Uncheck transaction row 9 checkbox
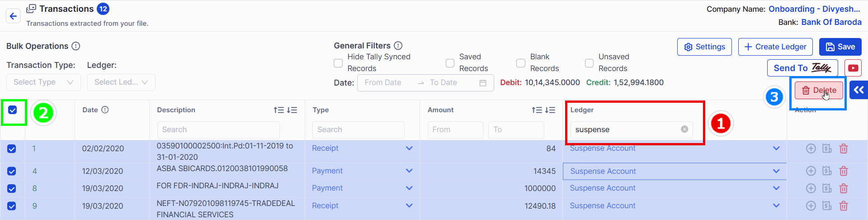This screenshot has height=220, width=868. (12, 206)
